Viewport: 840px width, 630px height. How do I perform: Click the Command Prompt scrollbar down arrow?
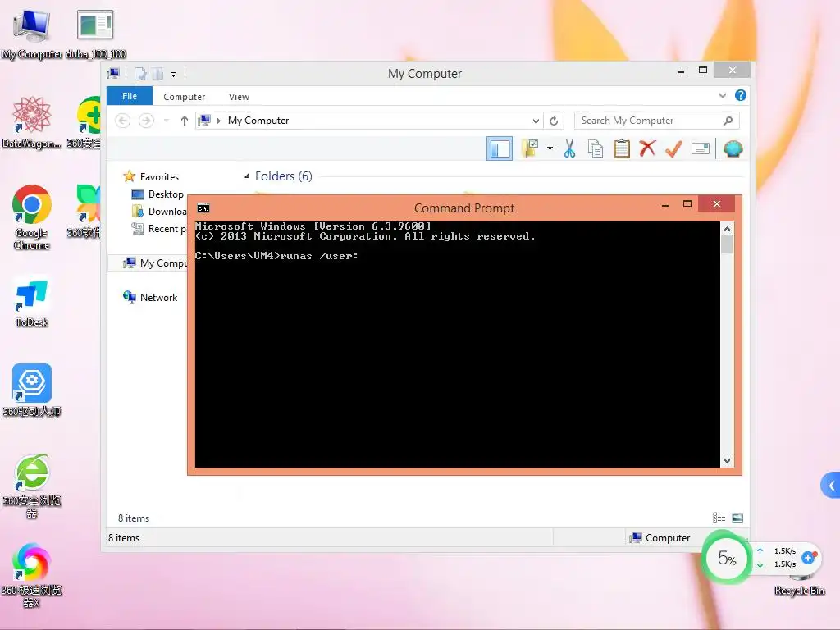tap(727, 461)
